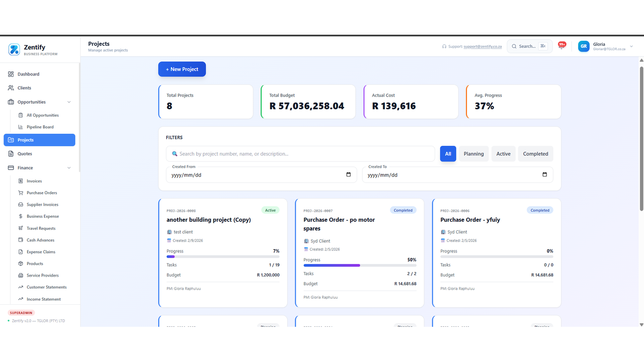644x362 pixels.
Task: Click the New Project button
Action: [x=182, y=69]
